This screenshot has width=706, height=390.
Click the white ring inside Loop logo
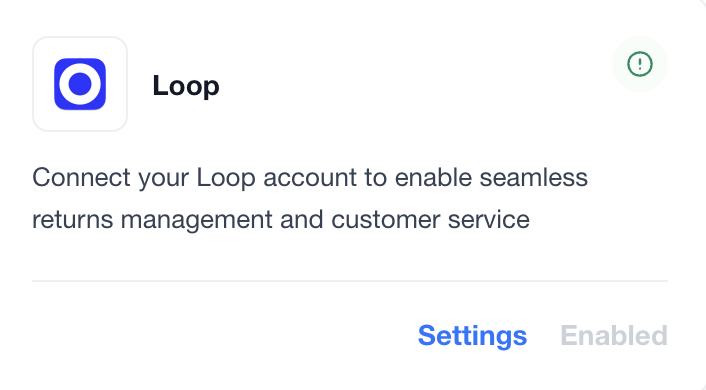(x=80, y=84)
